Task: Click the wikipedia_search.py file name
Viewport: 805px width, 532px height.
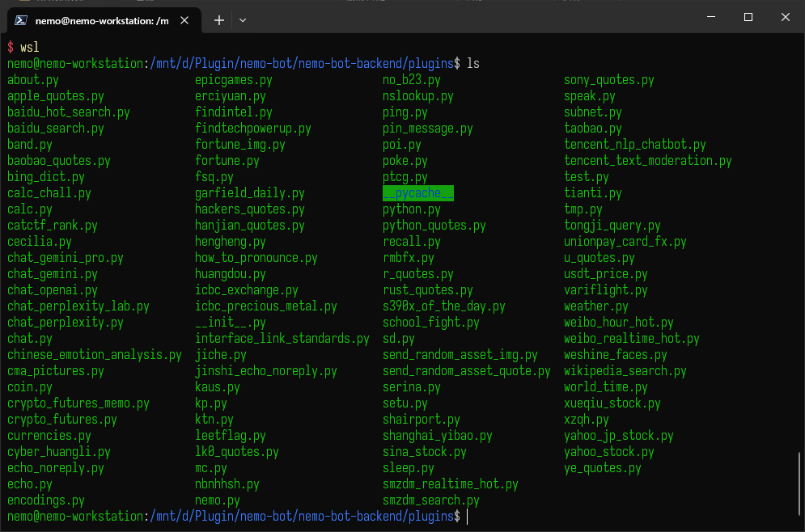Action: [625, 371]
